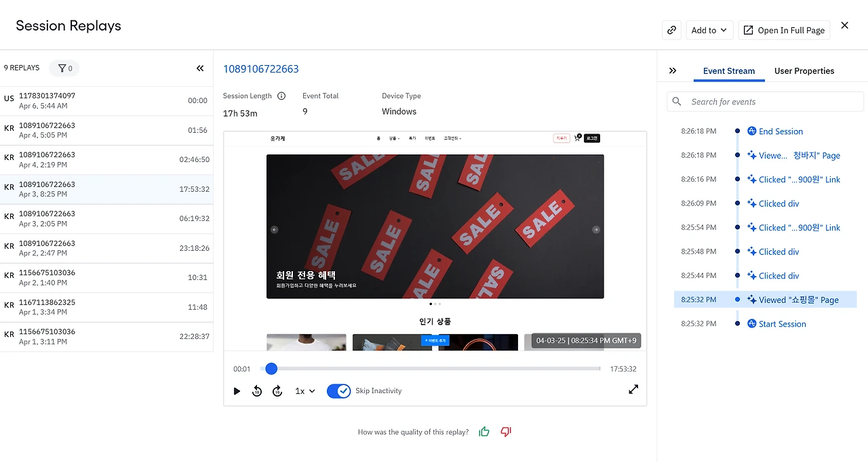Click 17h 53m session length value

coord(240,113)
